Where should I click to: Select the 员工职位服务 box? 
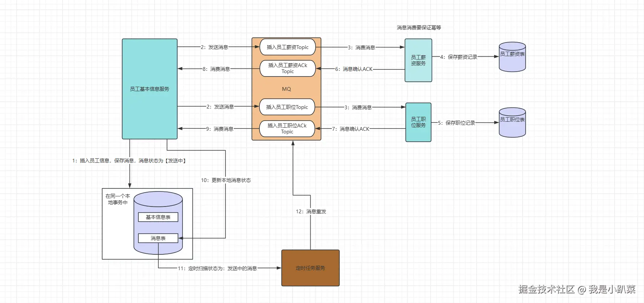point(418,122)
